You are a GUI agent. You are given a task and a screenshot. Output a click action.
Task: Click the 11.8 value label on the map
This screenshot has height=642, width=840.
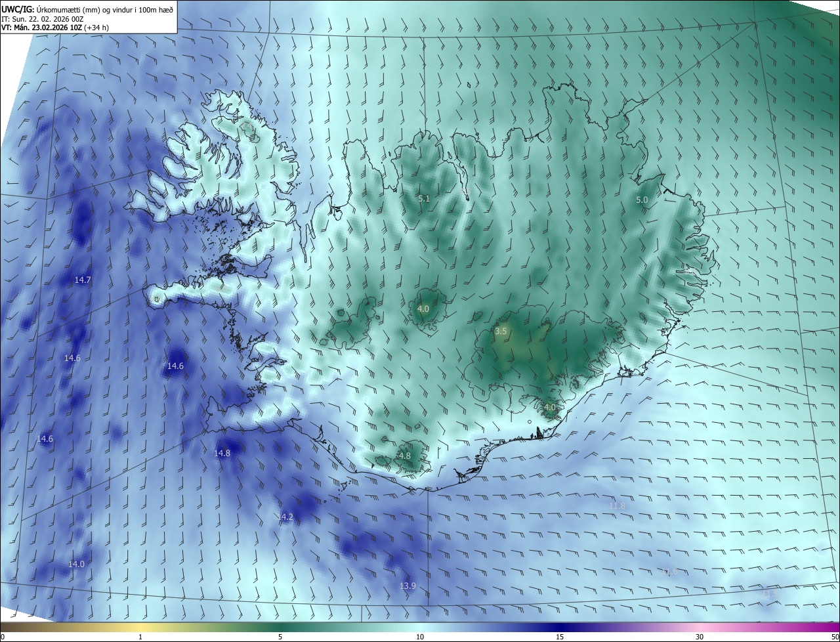click(x=617, y=505)
